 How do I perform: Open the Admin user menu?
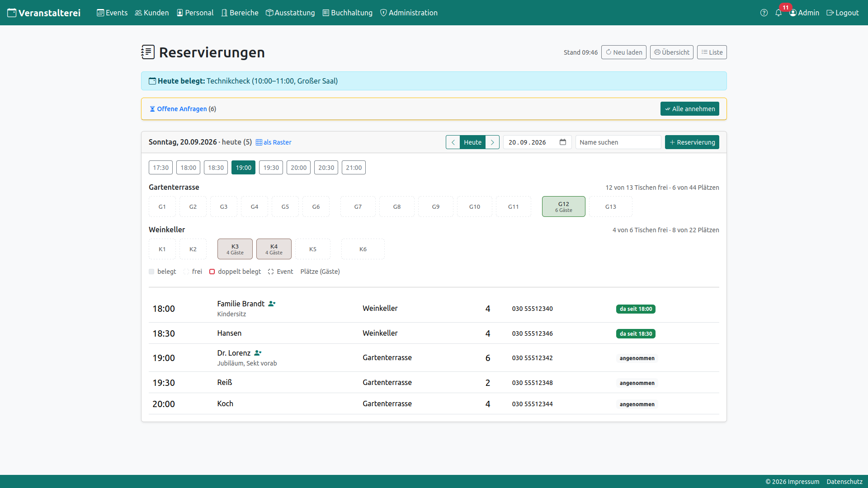point(804,13)
